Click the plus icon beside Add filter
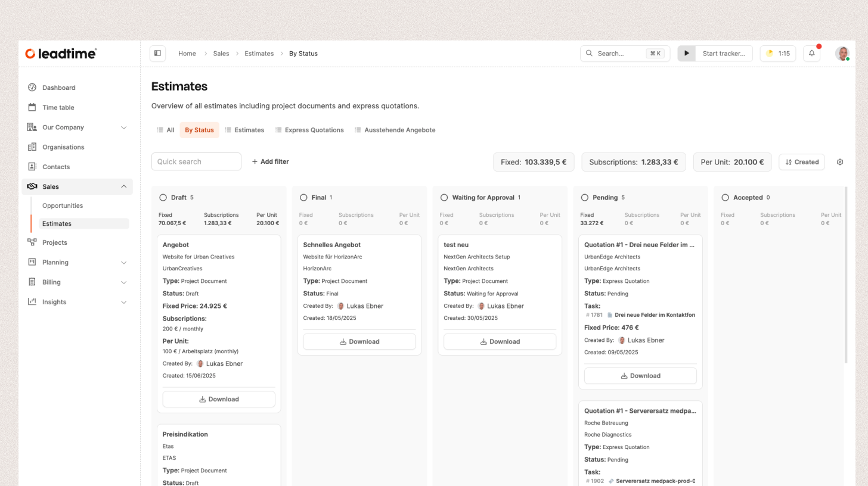This screenshot has height=486, width=868. 255,161
